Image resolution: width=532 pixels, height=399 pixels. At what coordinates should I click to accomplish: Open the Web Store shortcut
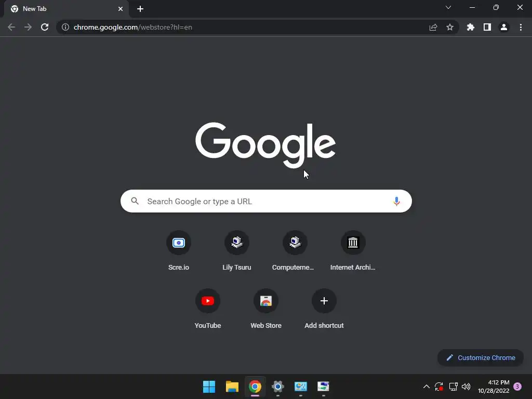coord(266,310)
